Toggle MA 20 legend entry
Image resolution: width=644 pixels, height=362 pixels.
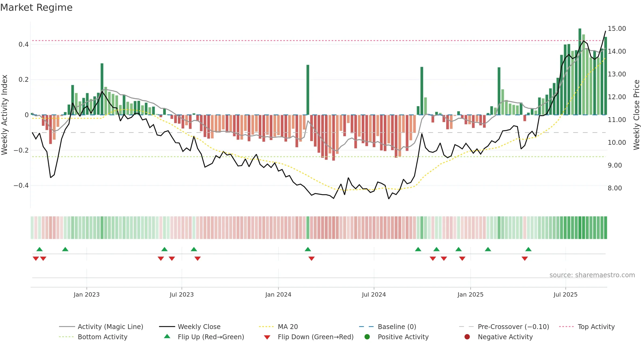[x=278, y=327]
